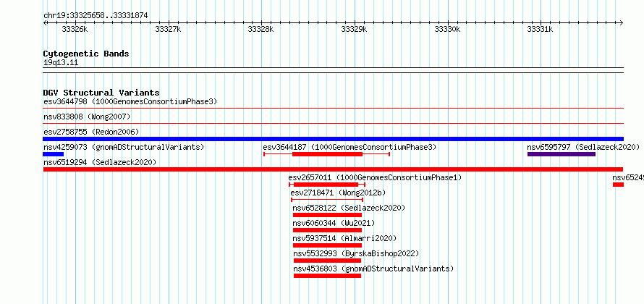This screenshot has height=304, width=644.
Task: Click the blue bar under esv2758755
Action: [333, 139]
